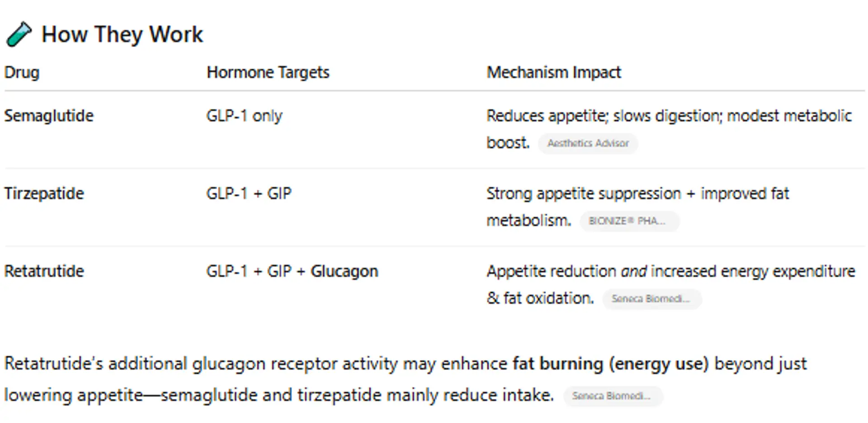
Task: Open the Aesthetics Advisor source citation
Action: 588,143
